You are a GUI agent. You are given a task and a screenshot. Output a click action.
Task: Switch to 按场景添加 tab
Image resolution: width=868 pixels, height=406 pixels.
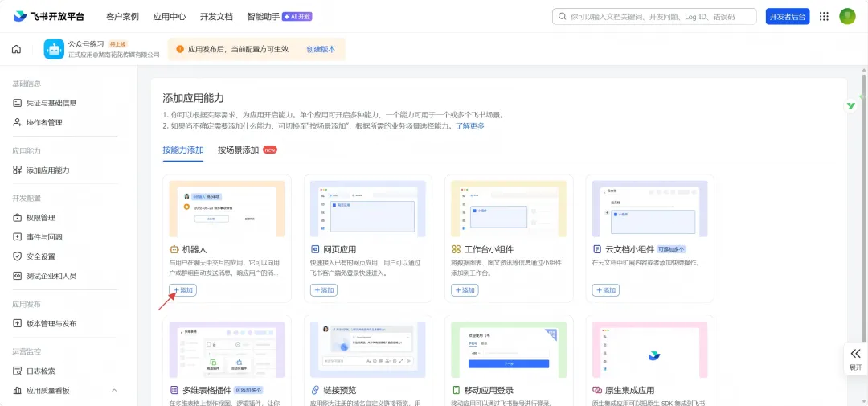click(x=238, y=150)
